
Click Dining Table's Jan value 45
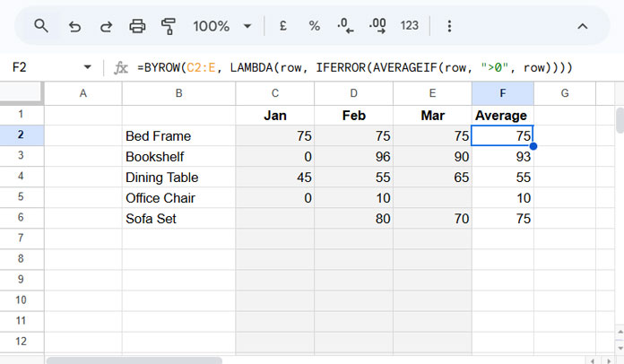pyautogui.click(x=275, y=177)
